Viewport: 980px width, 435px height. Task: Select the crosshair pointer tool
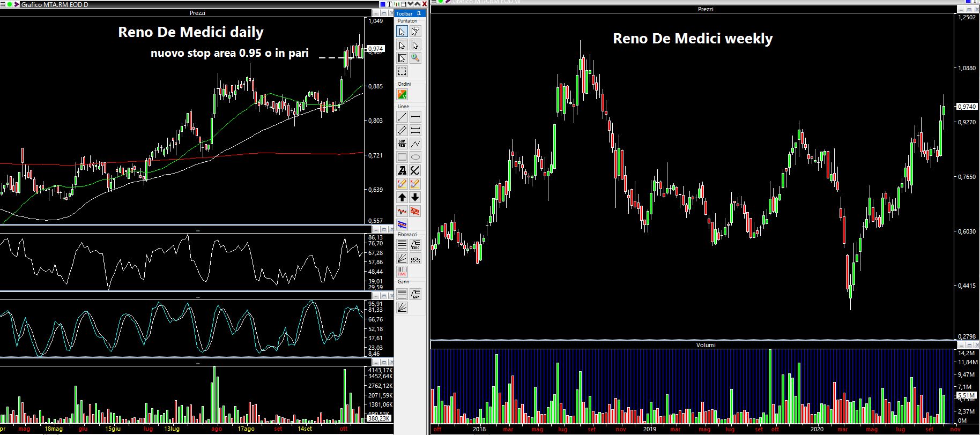tap(402, 58)
